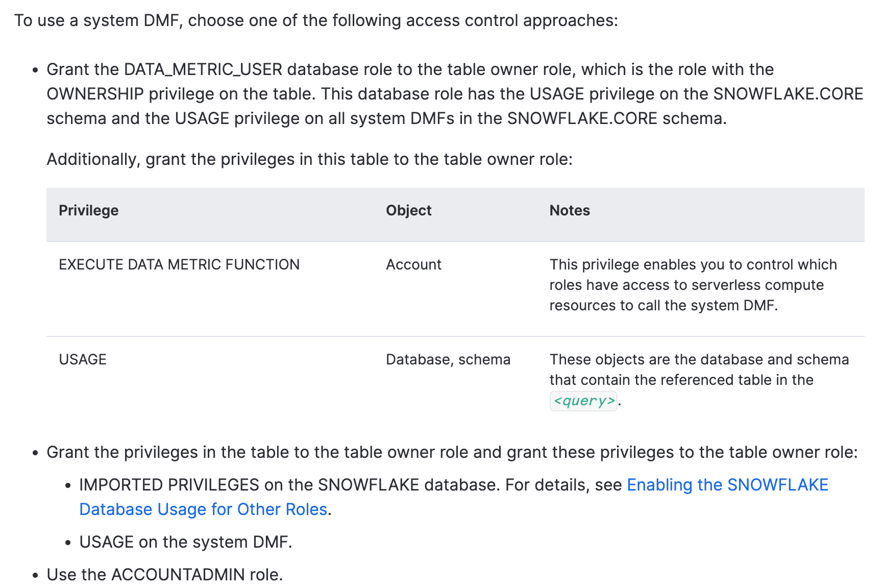The image size is (884, 588).
Task: Click the DATA_METRIC_USER database role text
Action: pyautogui.click(x=203, y=69)
